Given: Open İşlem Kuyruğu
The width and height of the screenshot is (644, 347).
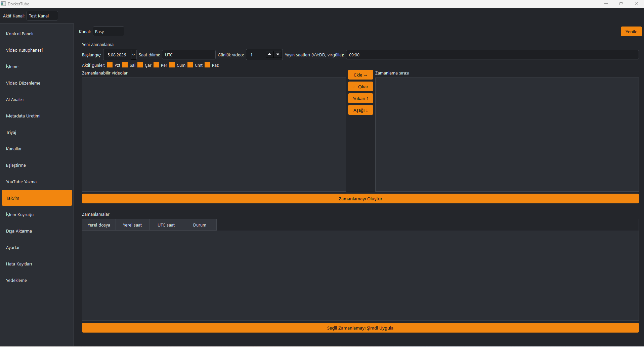Looking at the screenshot, I should (37, 214).
